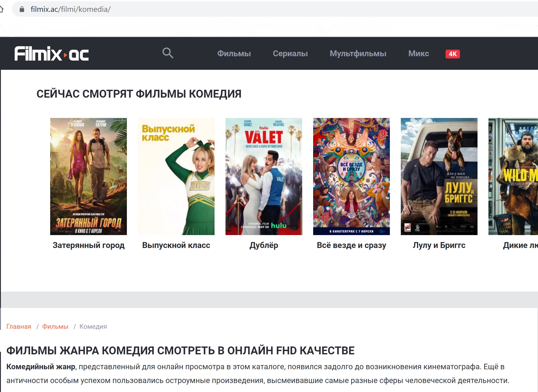The image size is (538, 392).
Task: Open The Valet movie poster
Action: pyautogui.click(x=264, y=176)
